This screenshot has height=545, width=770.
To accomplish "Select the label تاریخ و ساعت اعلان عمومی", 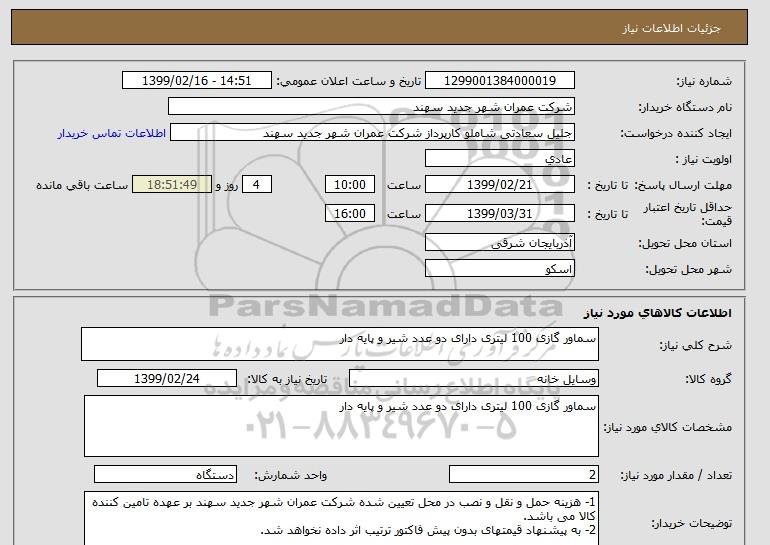I will (x=349, y=82).
